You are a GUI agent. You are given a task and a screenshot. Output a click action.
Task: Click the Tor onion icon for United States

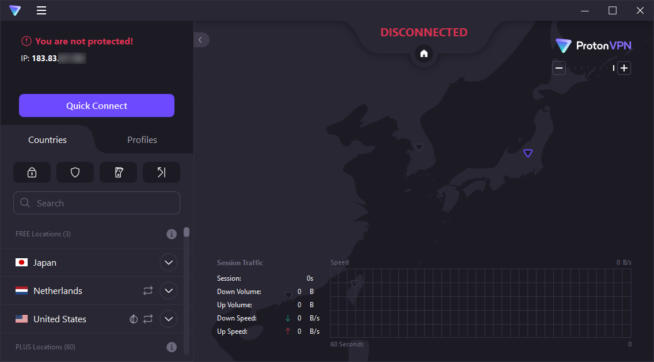pyautogui.click(x=133, y=319)
